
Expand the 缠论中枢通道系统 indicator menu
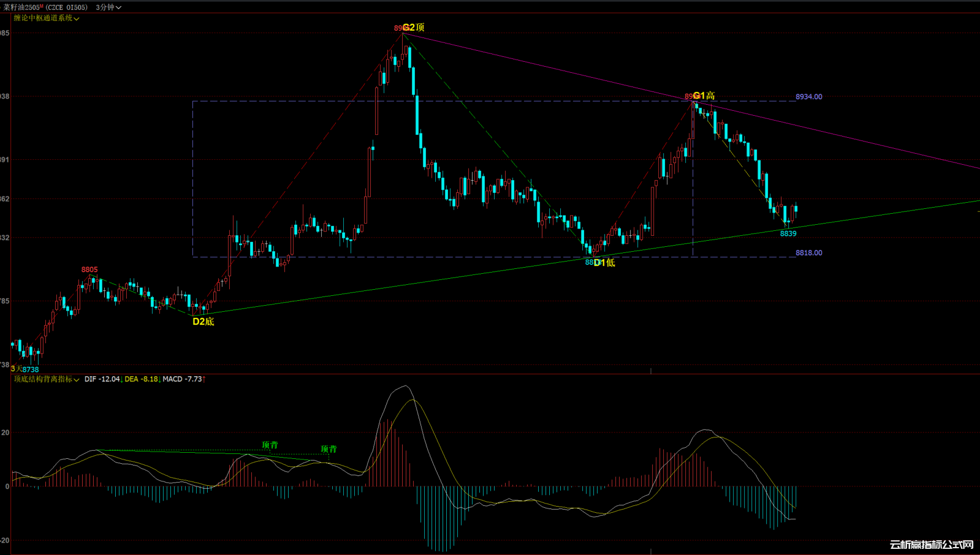click(47, 18)
